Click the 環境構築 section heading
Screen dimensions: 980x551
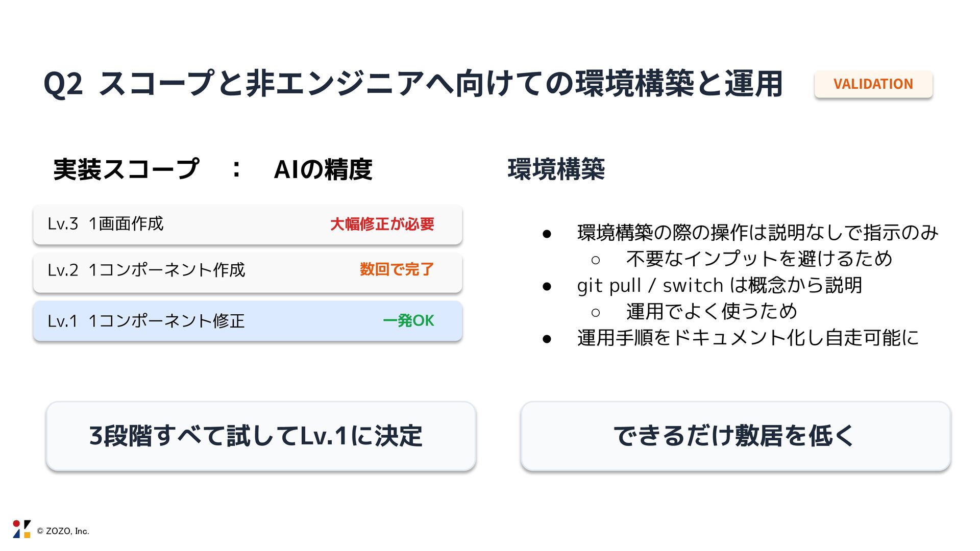[x=556, y=169]
